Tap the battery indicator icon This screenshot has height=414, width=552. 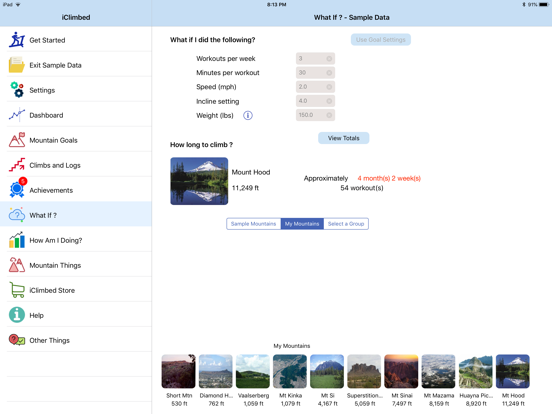tap(544, 5)
